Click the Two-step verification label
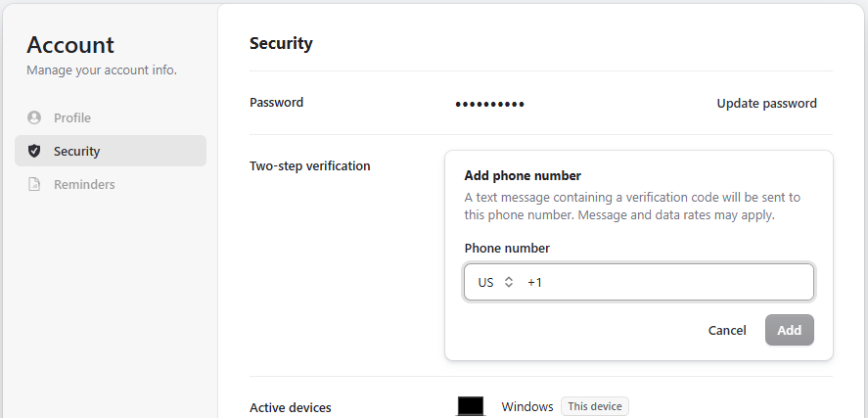Image resolution: width=868 pixels, height=418 pixels. (310, 165)
